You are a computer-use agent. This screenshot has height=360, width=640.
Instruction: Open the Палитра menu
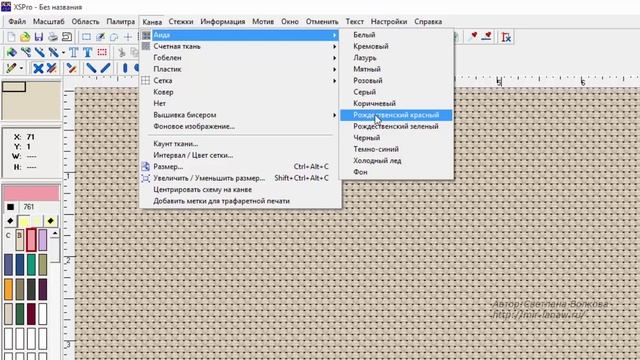coord(120,22)
